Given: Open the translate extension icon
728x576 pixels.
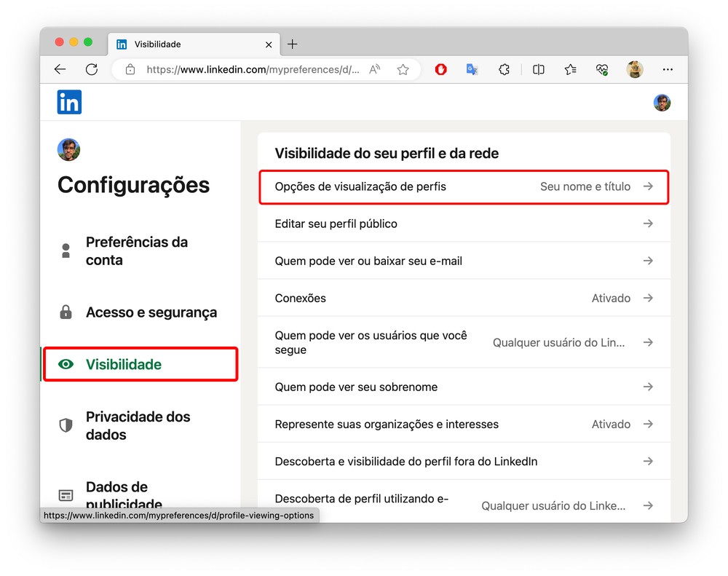Looking at the screenshot, I should [472, 70].
